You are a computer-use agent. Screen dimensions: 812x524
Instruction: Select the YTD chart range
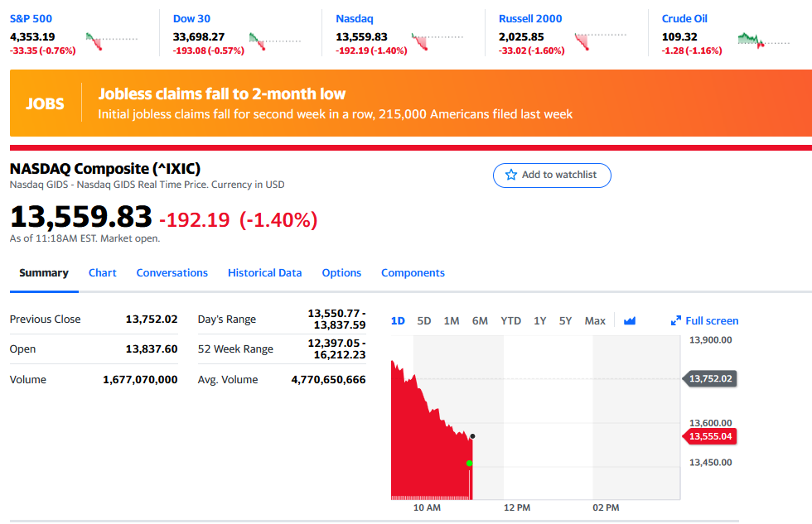coord(510,321)
